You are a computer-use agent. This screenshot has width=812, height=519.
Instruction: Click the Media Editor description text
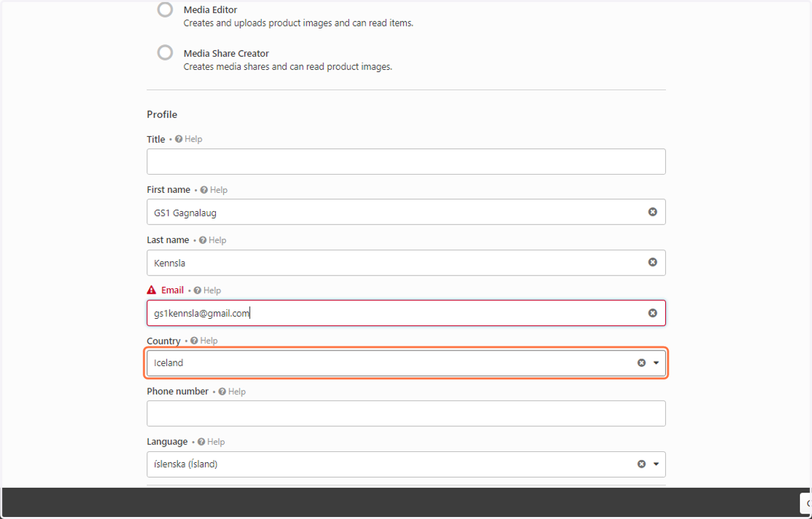pyautogui.click(x=298, y=23)
